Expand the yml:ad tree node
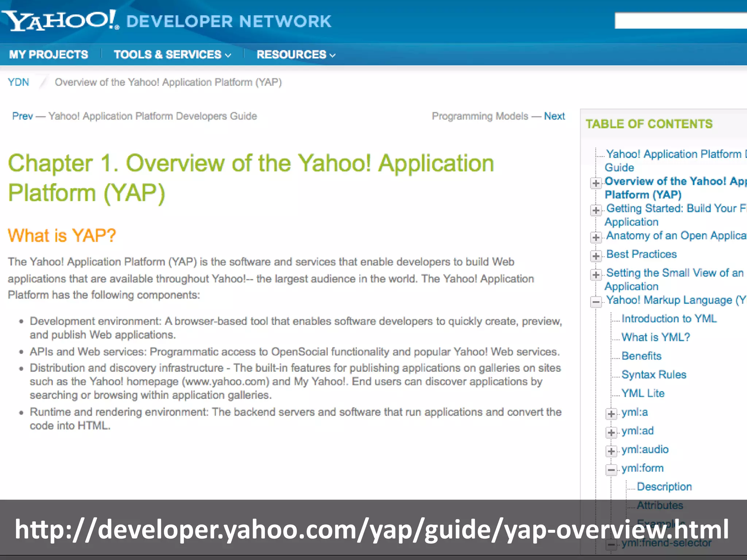Screen dimensions: 747x560 [611, 433]
